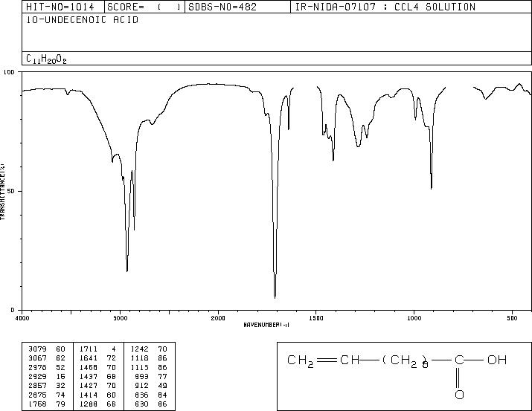Click the 3000 label on wavenumber axis
Image resolution: width=532 pixels, height=411 pixels.
[x=120, y=318]
